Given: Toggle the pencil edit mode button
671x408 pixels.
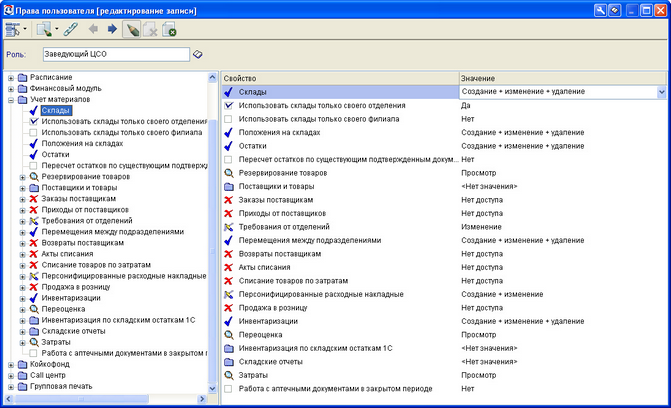Looking at the screenshot, I should point(132,30).
